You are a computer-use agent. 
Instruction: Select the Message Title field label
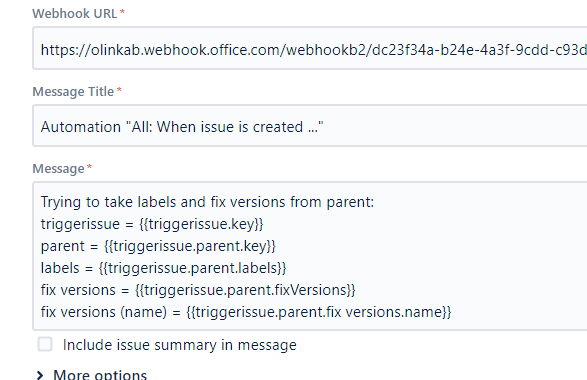(x=73, y=92)
